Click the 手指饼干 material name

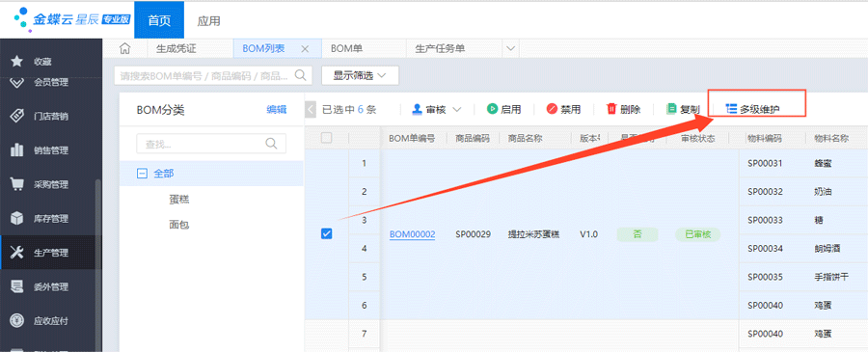(831, 278)
